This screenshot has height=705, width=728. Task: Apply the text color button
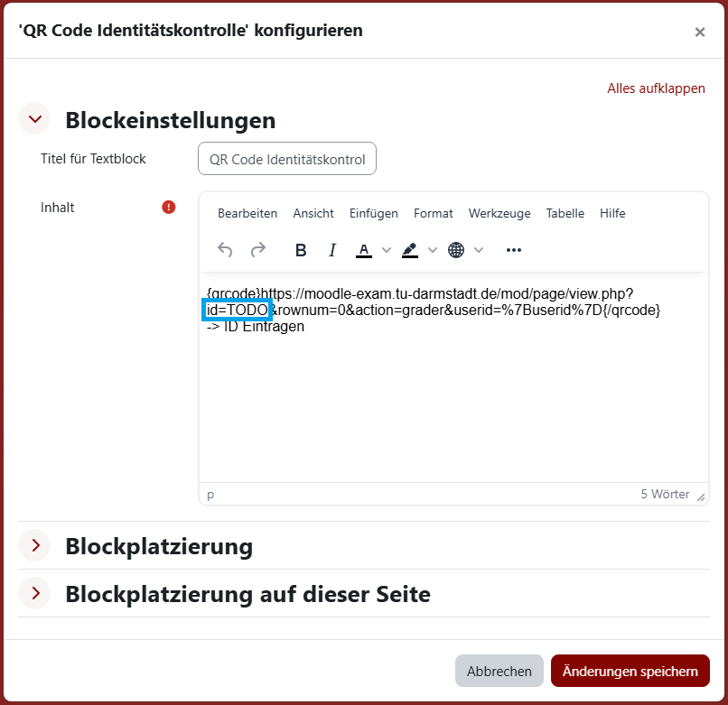(364, 250)
